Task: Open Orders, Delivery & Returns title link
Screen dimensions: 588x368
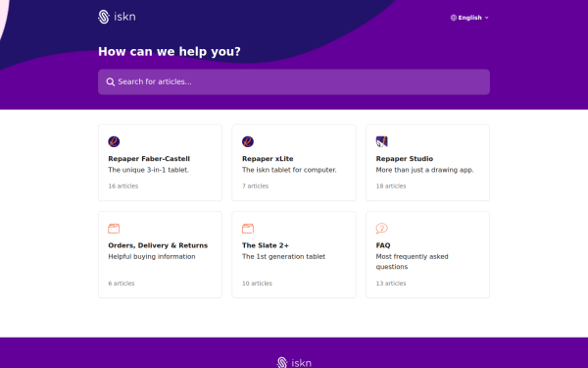Action: [x=158, y=245]
